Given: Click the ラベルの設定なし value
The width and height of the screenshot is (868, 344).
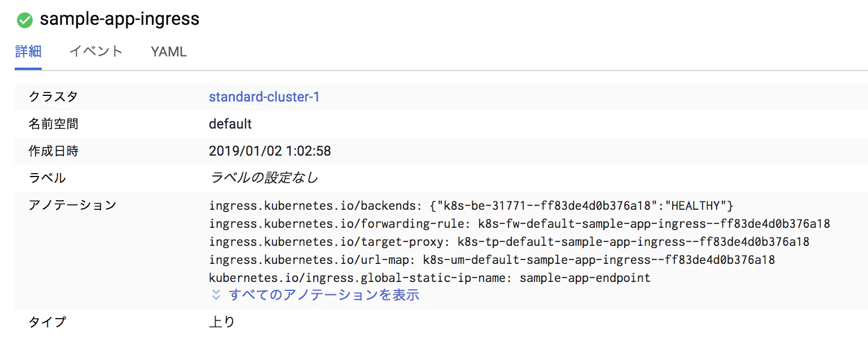Looking at the screenshot, I should pos(264,178).
